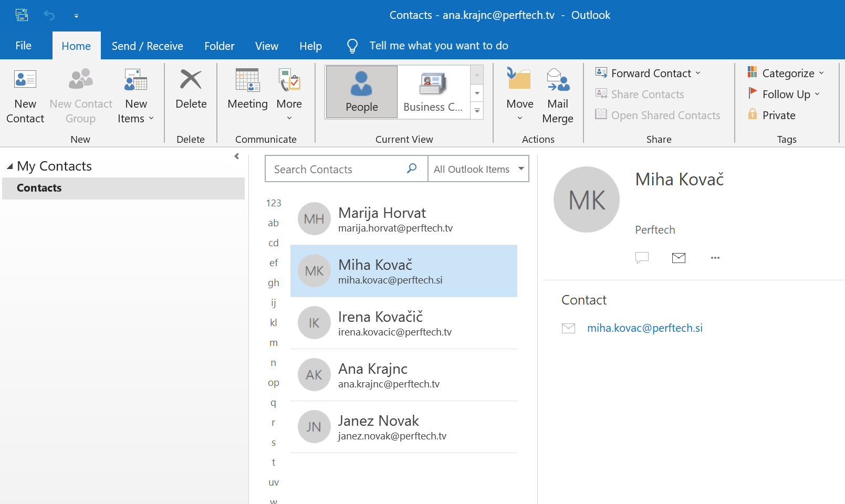Open Forward Contact dropdown
This screenshot has width=845, height=504.
point(649,73)
